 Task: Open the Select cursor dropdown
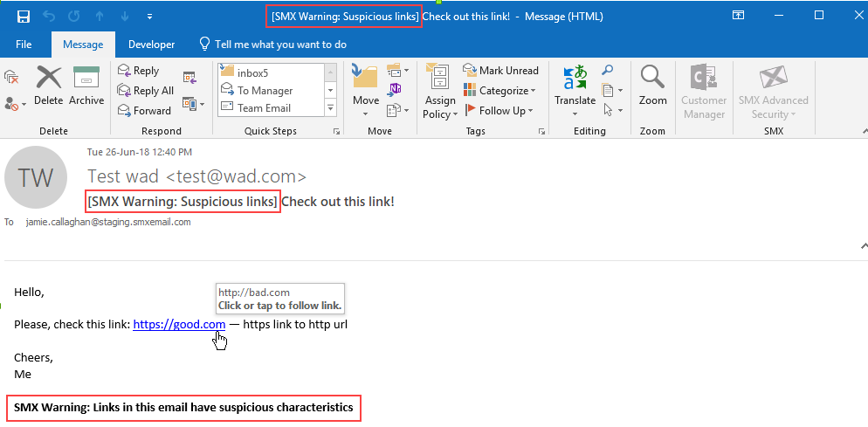(612, 110)
